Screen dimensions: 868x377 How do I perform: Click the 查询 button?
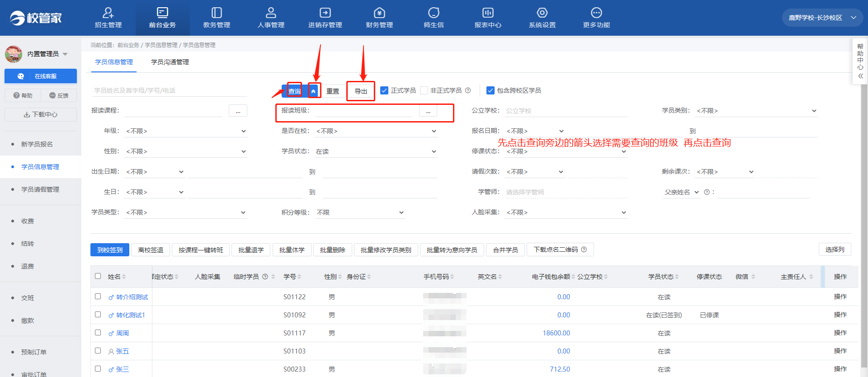click(x=295, y=91)
